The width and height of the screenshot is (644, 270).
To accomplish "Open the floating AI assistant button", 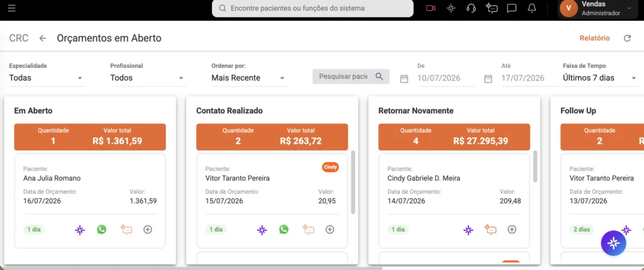I will (x=614, y=244).
